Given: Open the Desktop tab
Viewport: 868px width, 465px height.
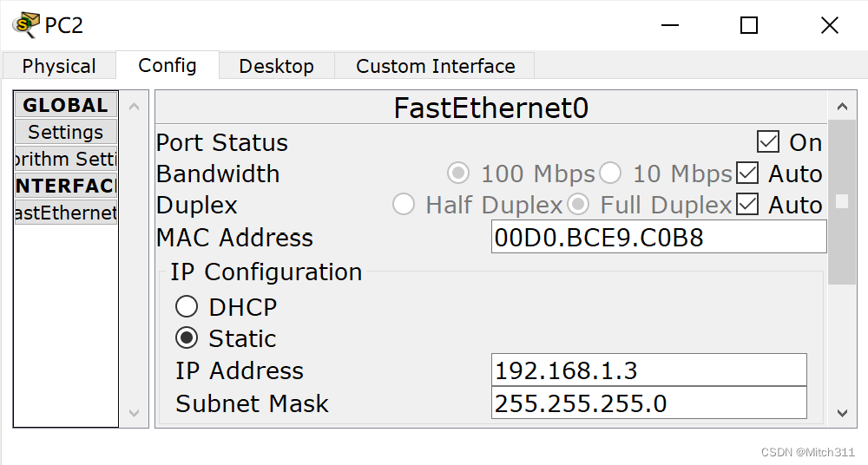Looking at the screenshot, I should click(x=276, y=66).
